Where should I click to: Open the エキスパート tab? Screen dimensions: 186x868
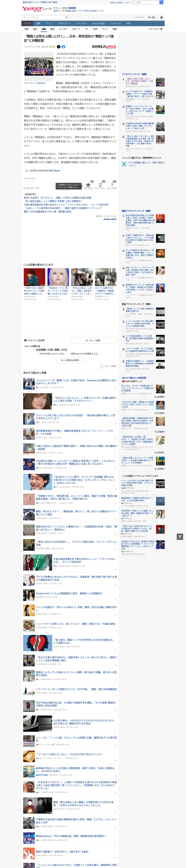tap(64, 24)
